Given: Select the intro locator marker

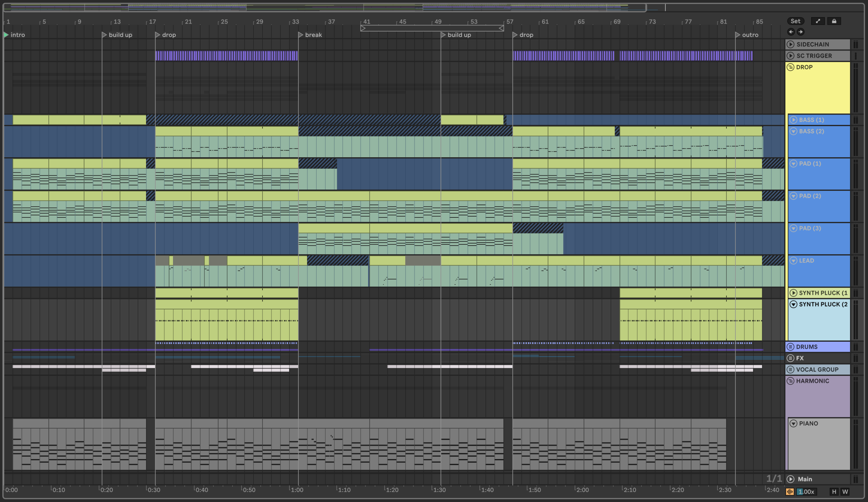Looking at the screenshot, I should click(x=6, y=35).
